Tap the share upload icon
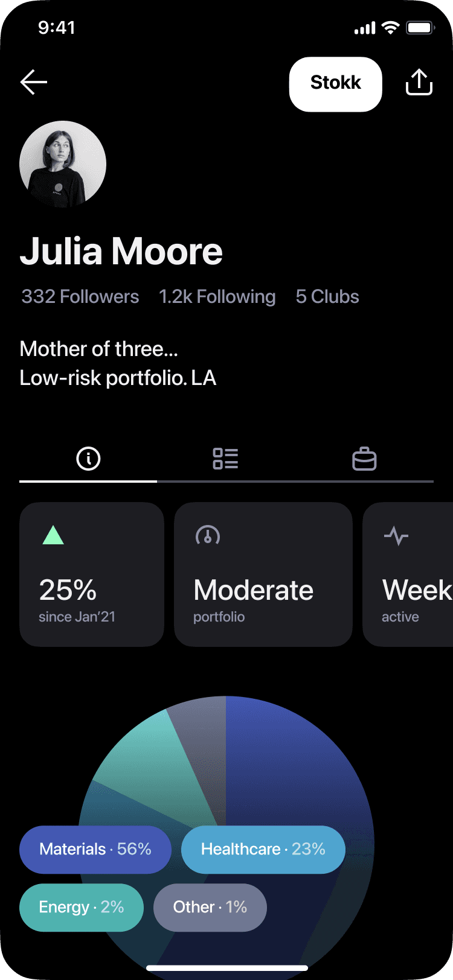This screenshot has width=453, height=980. (x=419, y=83)
